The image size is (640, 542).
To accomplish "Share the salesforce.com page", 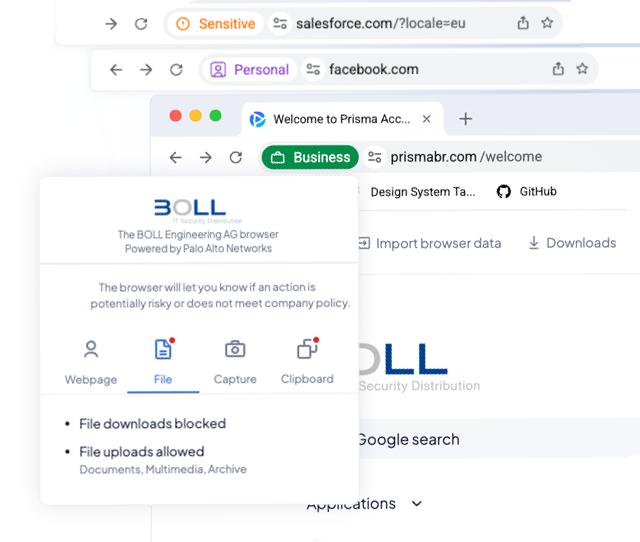I will 523,23.
